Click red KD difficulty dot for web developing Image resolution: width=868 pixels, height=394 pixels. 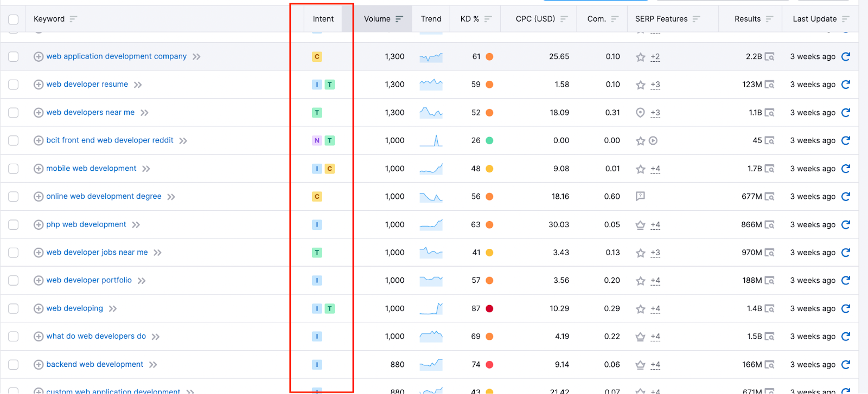click(489, 309)
